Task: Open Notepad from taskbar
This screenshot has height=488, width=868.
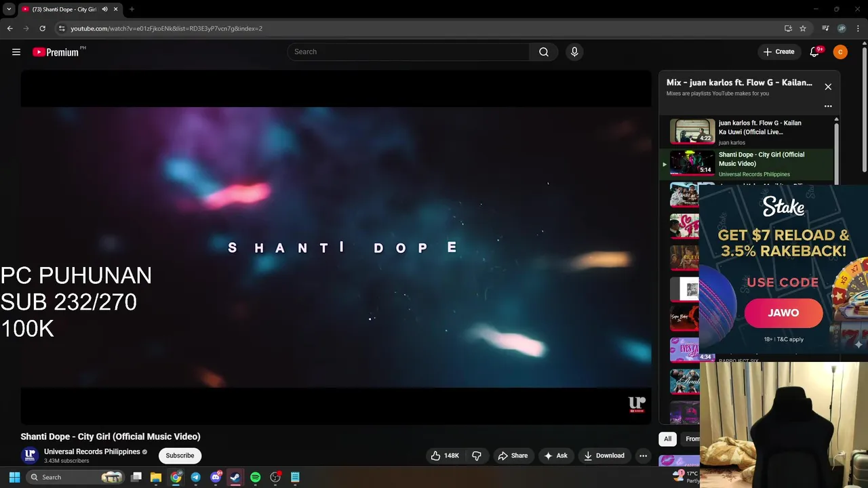Action: point(295,477)
